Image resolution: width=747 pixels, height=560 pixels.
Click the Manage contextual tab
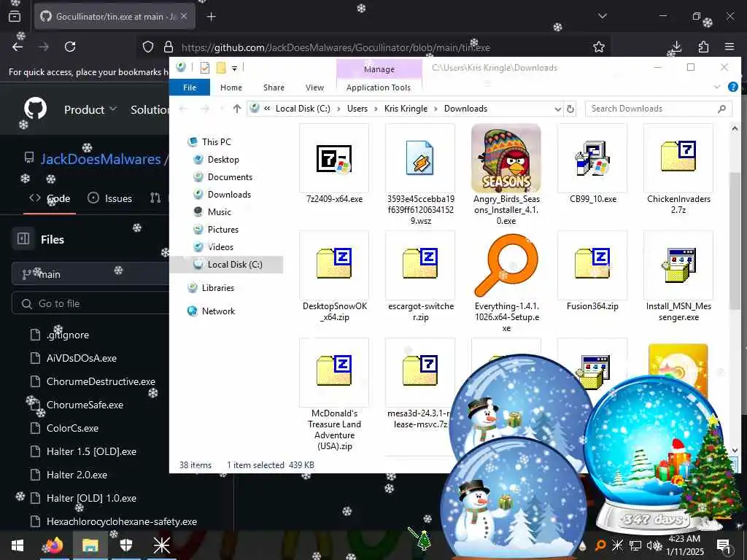click(379, 69)
